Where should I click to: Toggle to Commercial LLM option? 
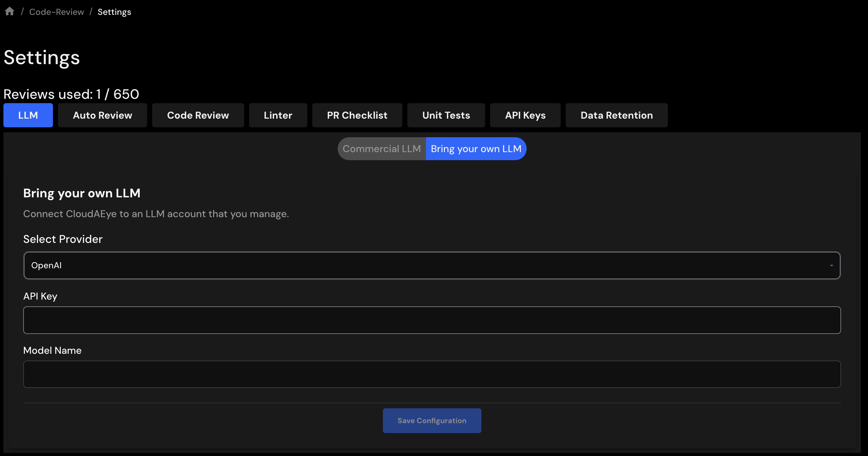382,149
